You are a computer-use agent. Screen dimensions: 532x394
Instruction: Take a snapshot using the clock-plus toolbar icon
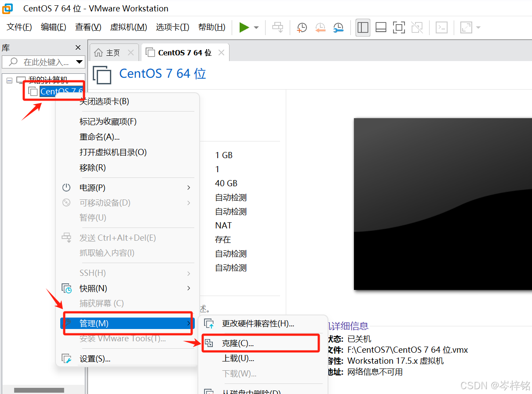(x=302, y=28)
